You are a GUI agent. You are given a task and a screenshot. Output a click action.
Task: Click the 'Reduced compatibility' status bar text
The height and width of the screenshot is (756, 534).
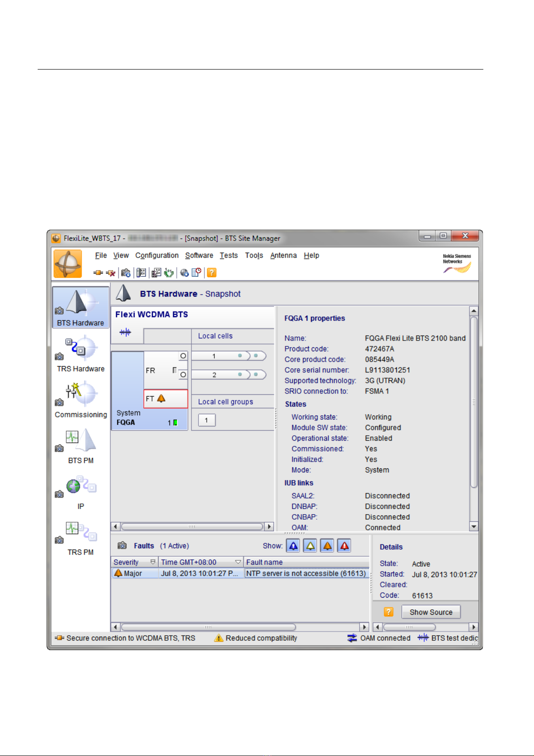pos(261,638)
